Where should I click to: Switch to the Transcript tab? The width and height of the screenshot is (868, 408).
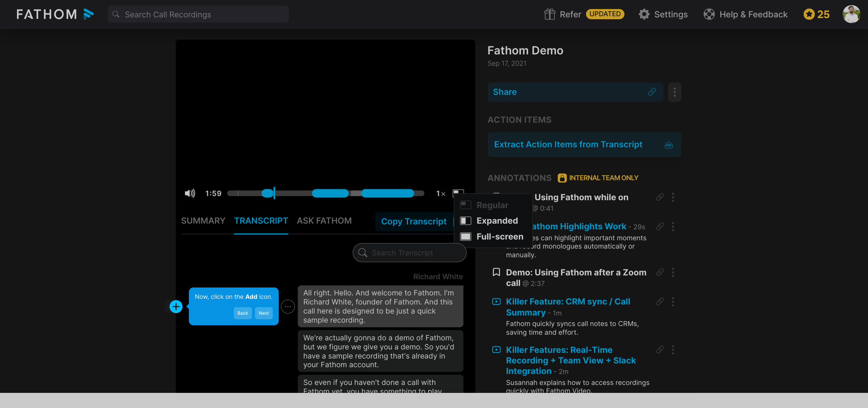pos(261,221)
